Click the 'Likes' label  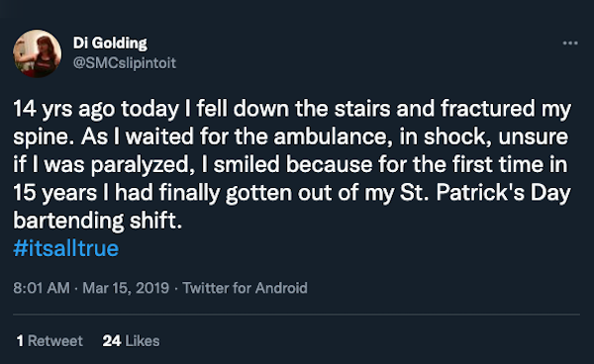coord(143,341)
